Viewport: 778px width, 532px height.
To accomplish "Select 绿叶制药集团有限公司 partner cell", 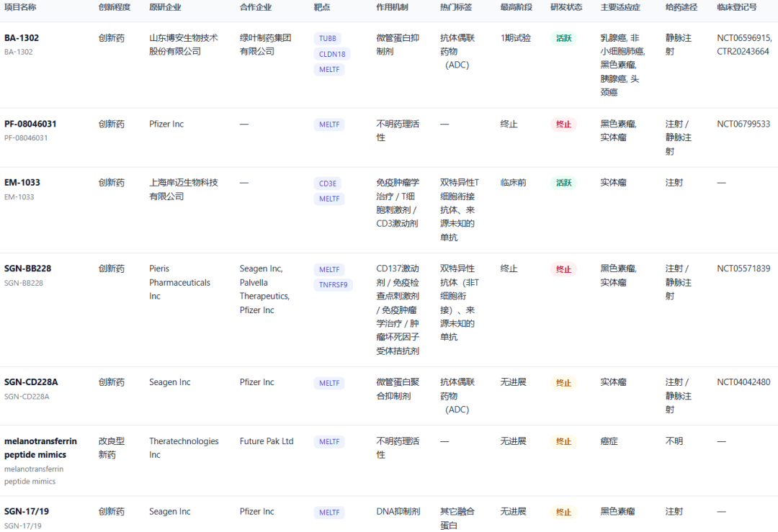I will (265, 45).
